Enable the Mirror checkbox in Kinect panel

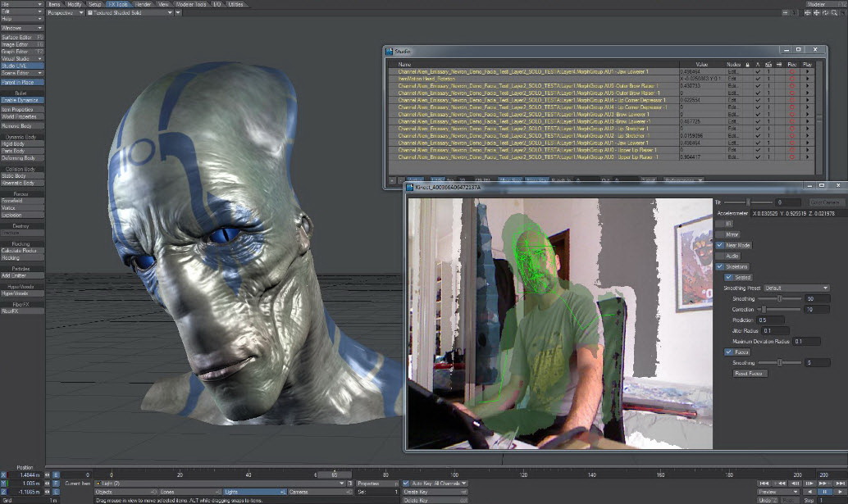click(720, 234)
